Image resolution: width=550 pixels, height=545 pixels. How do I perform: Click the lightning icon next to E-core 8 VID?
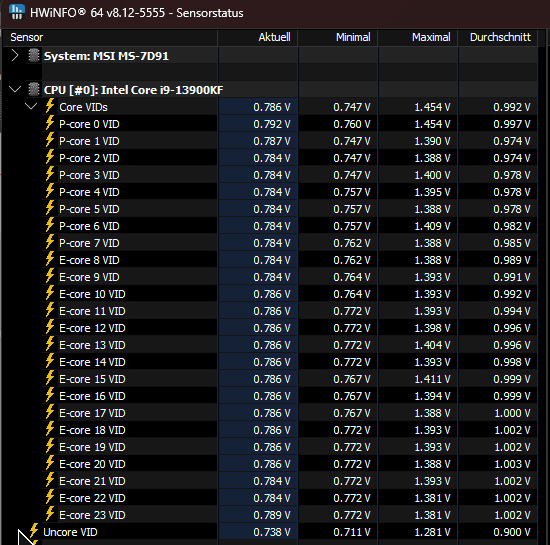pos(50,259)
